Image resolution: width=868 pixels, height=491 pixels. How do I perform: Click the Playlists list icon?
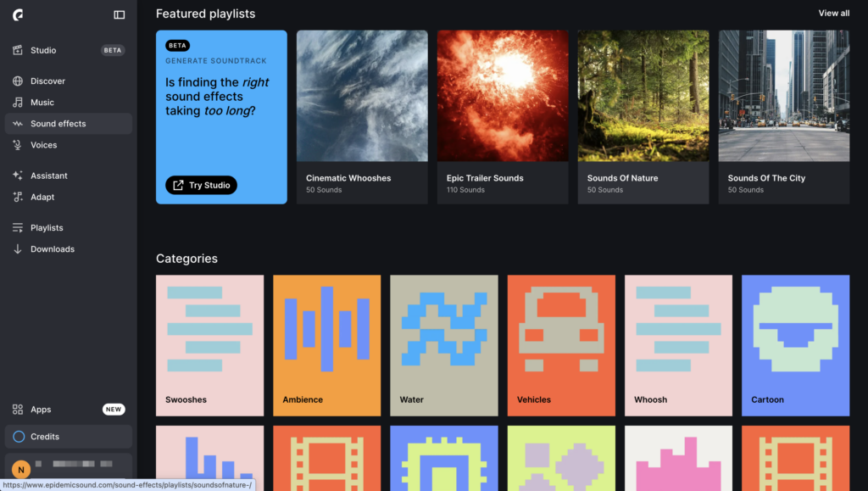tap(18, 227)
